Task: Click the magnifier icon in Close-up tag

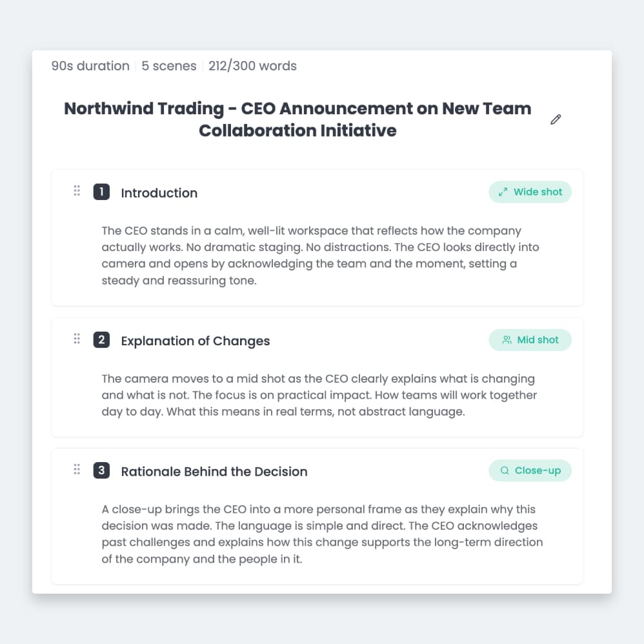Action: (x=505, y=470)
